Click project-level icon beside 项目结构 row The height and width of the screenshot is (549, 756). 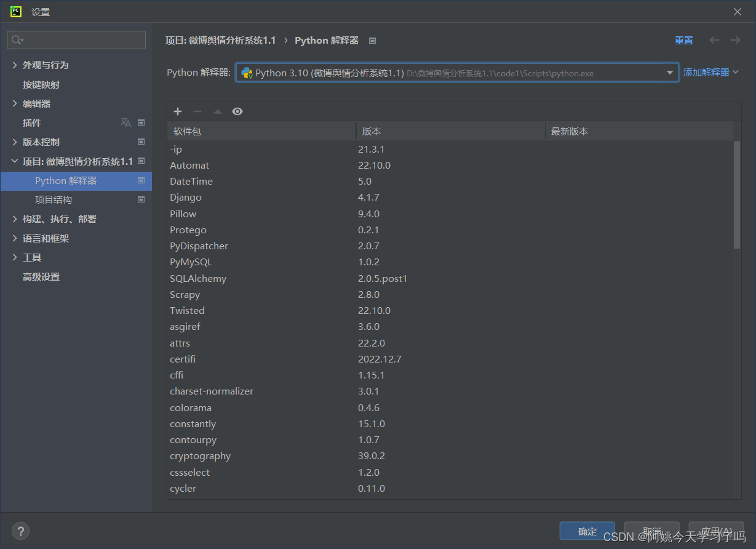(x=141, y=199)
